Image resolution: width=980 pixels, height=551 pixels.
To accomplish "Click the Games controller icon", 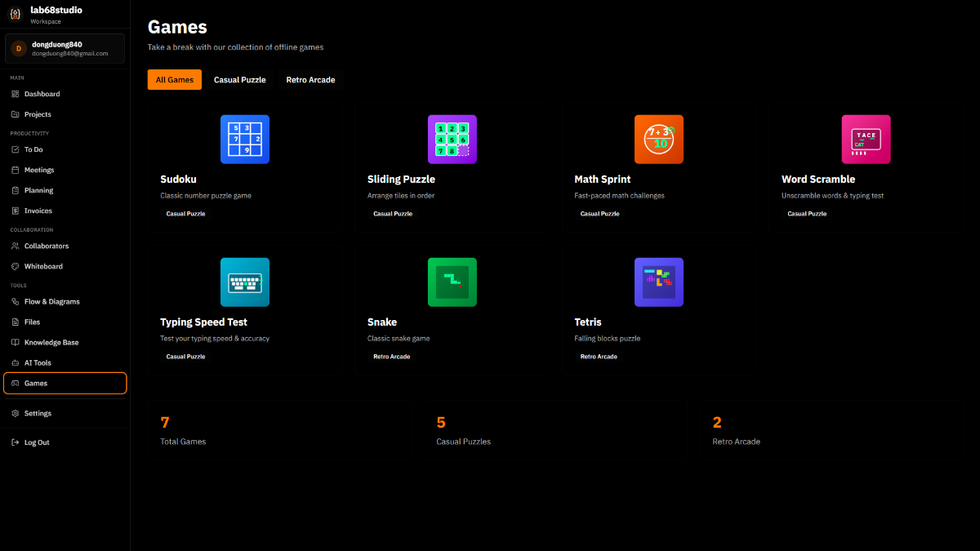I will [16, 383].
